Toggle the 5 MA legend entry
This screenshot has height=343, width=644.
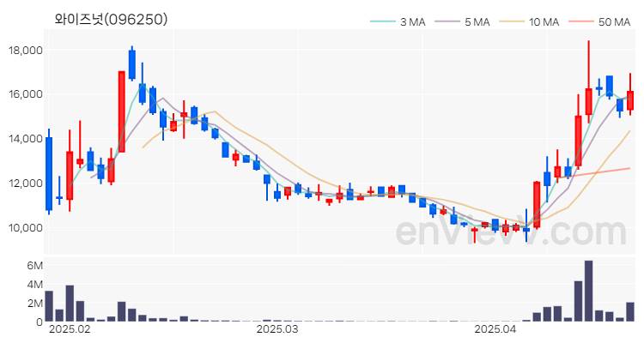[x=462, y=21]
